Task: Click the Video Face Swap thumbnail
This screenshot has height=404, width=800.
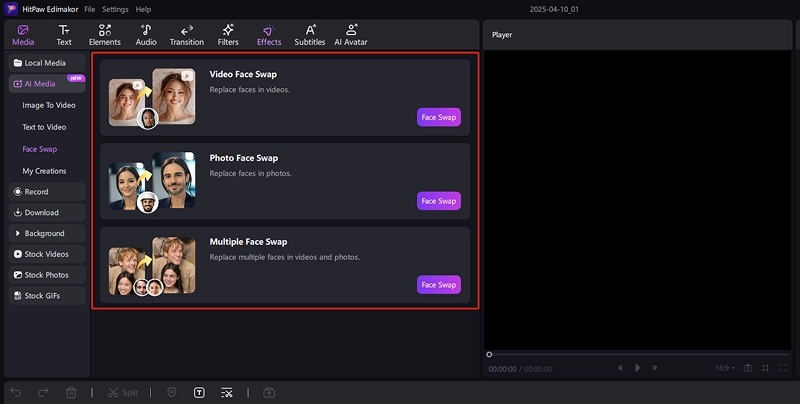Action: (x=152, y=98)
